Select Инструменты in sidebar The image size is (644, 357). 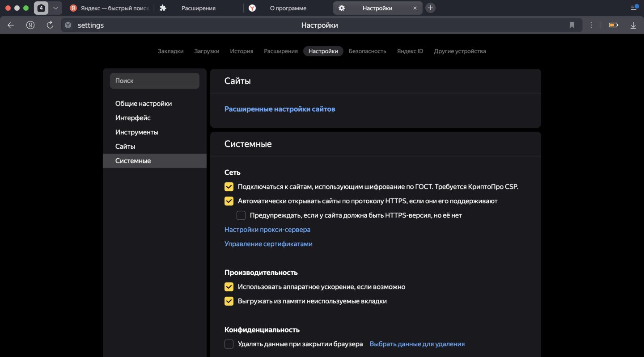click(155, 132)
